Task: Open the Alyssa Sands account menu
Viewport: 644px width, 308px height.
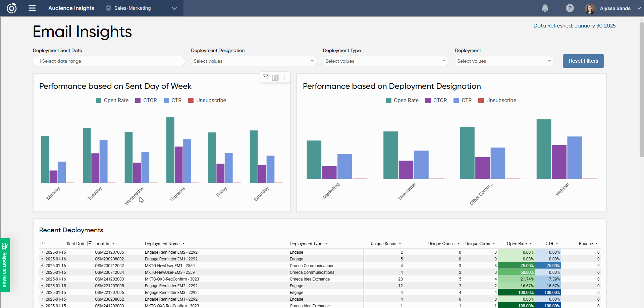Action: [x=616, y=8]
